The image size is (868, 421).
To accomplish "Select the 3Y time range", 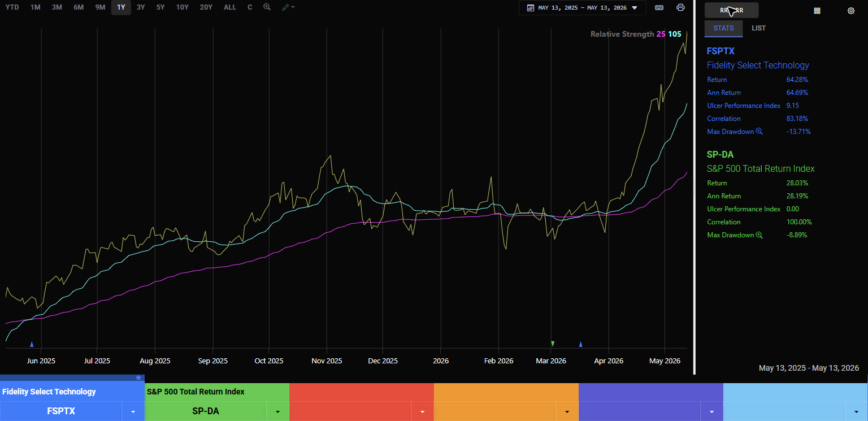I will [141, 7].
